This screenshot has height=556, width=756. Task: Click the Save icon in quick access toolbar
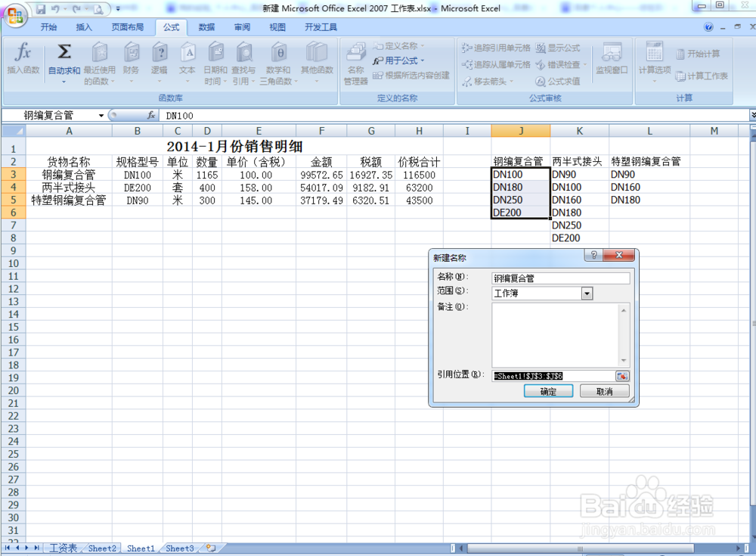pyautogui.click(x=41, y=8)
